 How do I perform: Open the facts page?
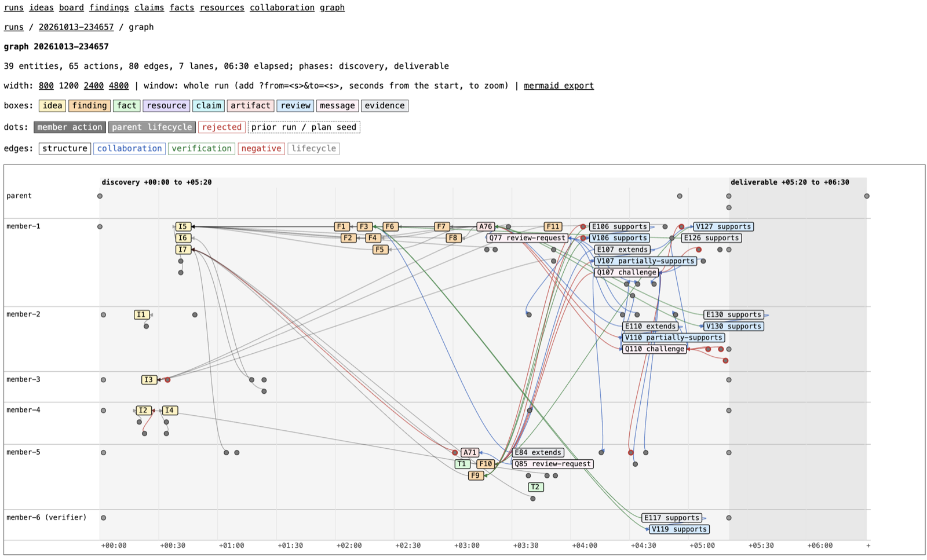click(x=182, y=8)
